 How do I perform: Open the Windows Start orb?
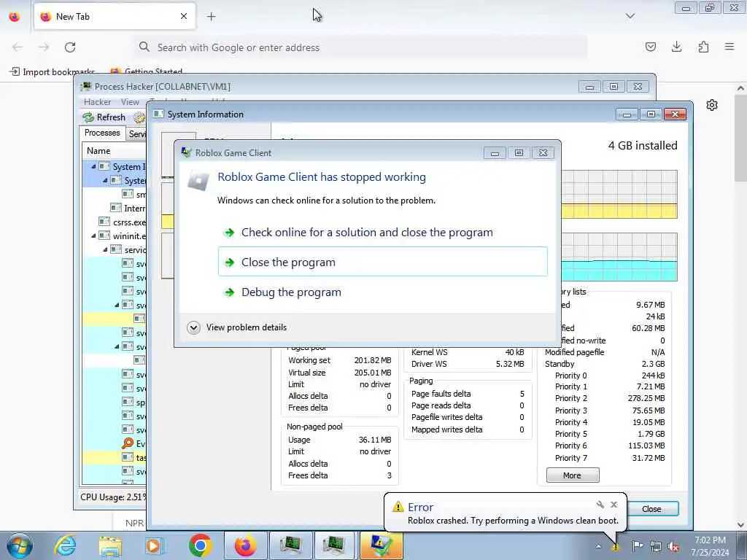click(x=19, y=545)
